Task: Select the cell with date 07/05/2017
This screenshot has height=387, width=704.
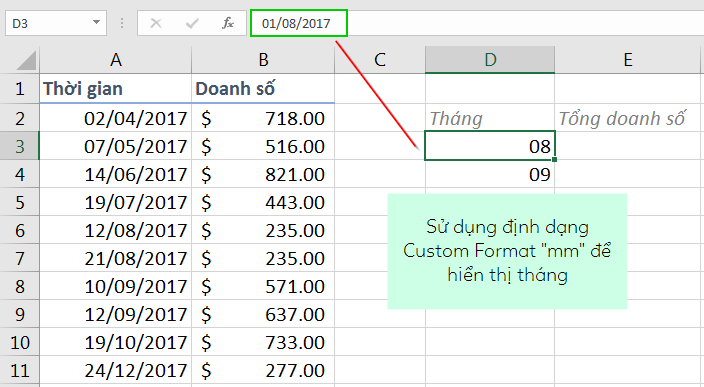Action: click(x=116, y=146)
